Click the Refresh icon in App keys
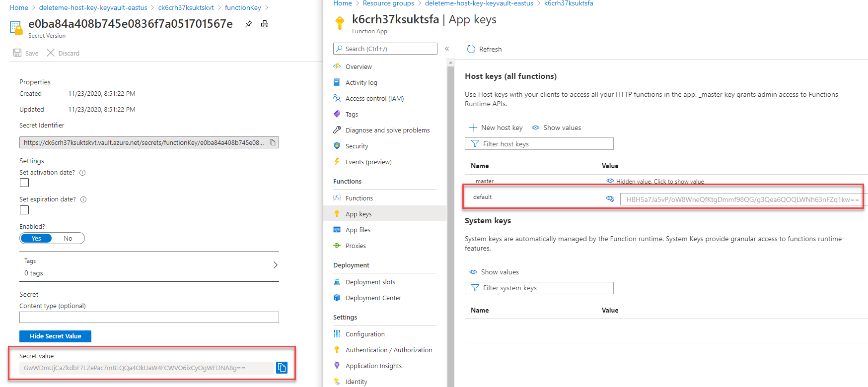The image size is (868, 387). [471, 49]
